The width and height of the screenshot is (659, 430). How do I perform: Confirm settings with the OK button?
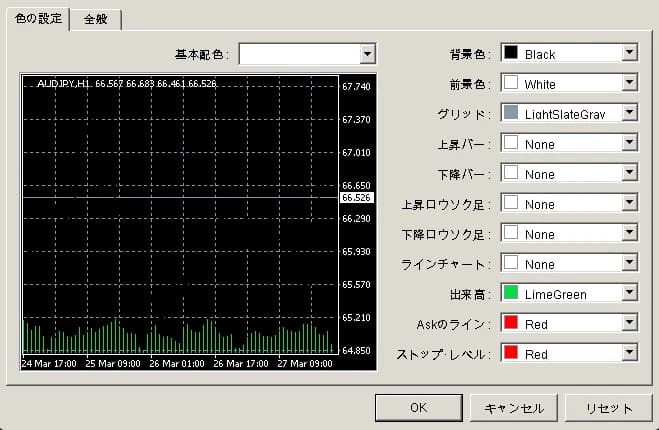pos(419,408)
